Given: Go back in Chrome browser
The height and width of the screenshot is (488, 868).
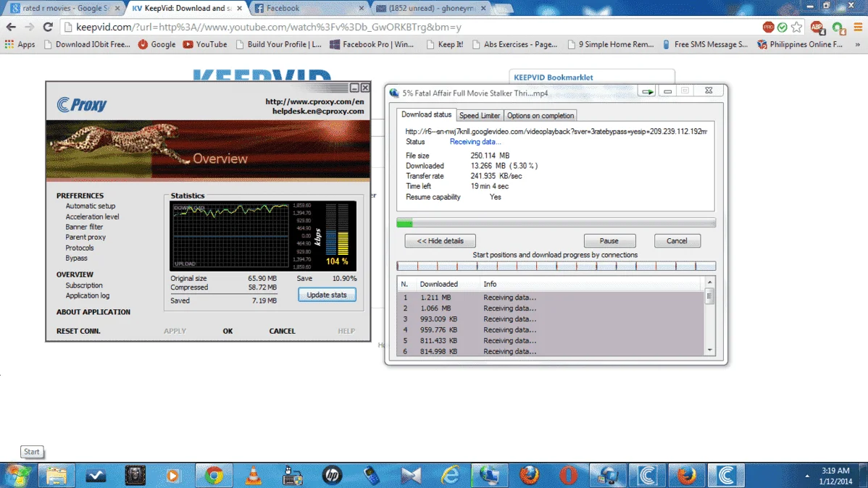Looking at the screenshot, I should [11, 27].
